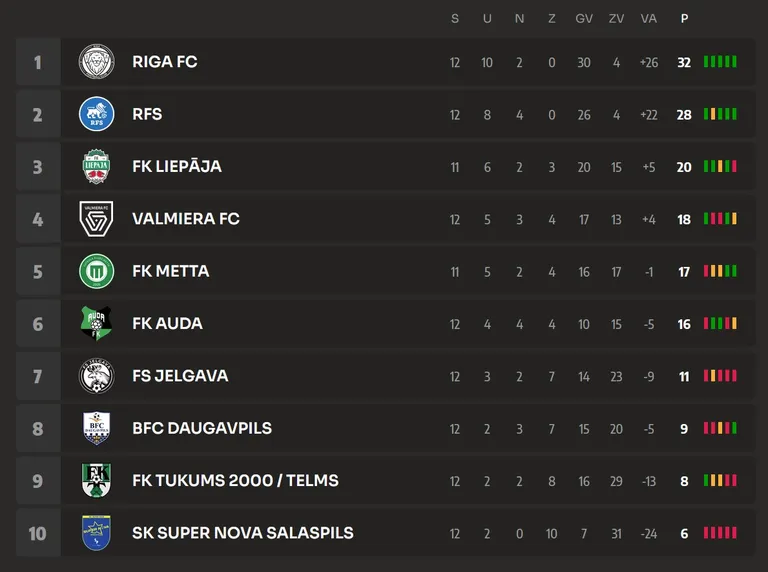Sort by the P points column header
The height and width of the screenshot is (572, 768).
[x=684, y=19]
